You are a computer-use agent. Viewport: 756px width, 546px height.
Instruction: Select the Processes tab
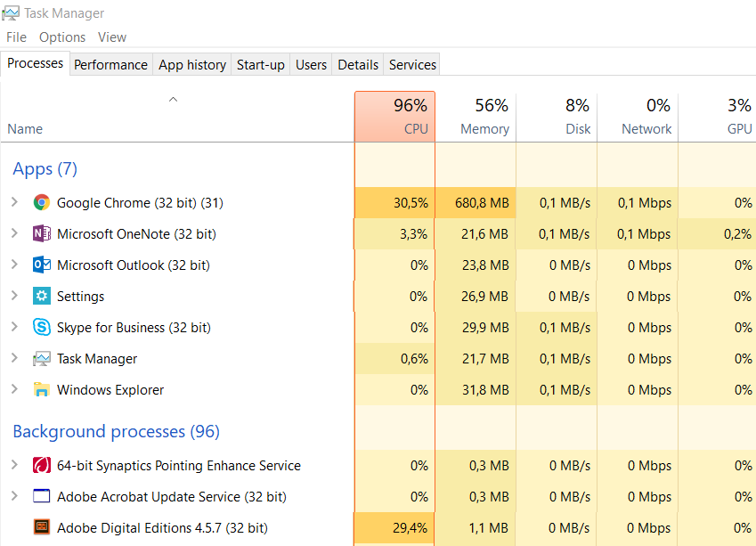click(35, 63)
